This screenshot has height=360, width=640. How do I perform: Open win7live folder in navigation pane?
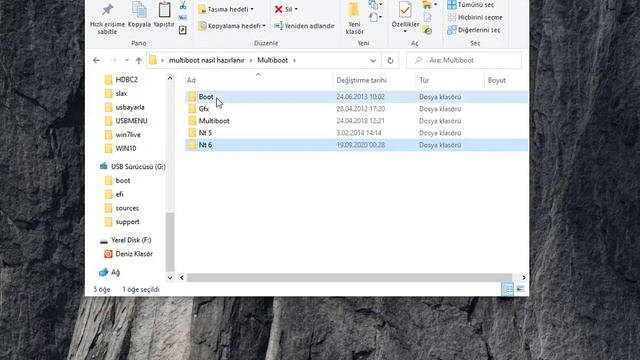[122, 135]
